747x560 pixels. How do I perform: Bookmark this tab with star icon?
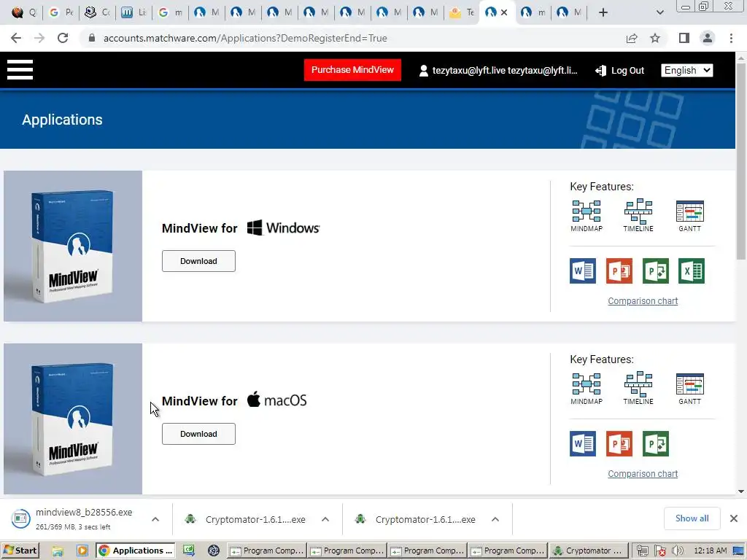pos(655,38)
